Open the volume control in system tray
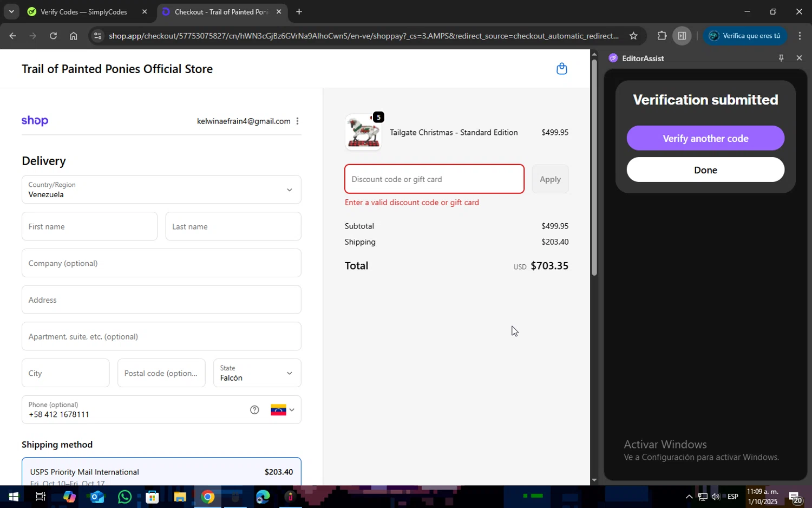 [716, 497]
